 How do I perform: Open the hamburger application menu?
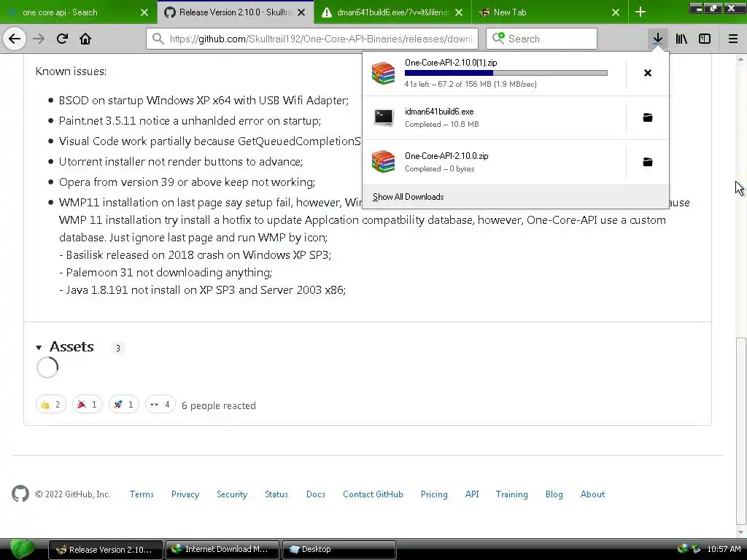pyautogui.click(x=733, y=39)
